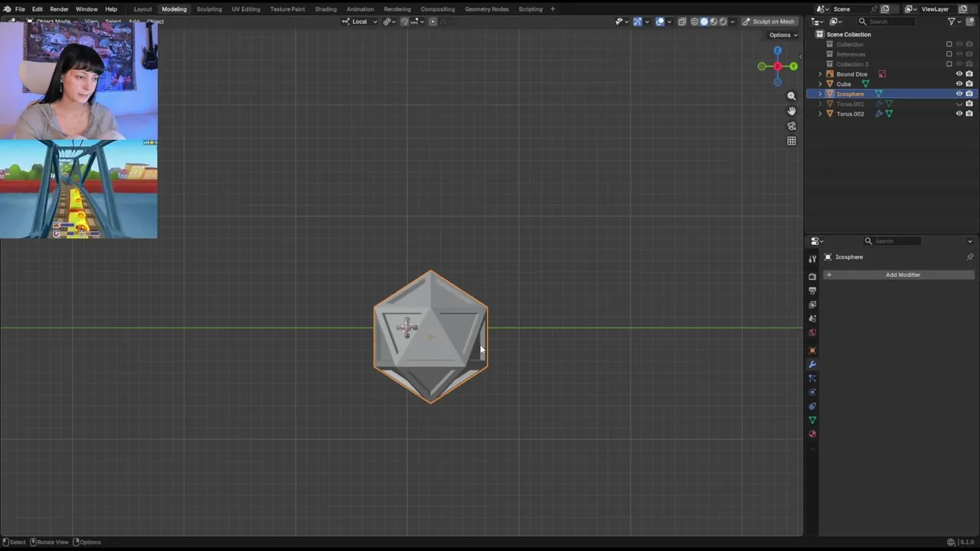Open the Edit menu
This screenshot has width=980, height=551.
click(37, 9)
